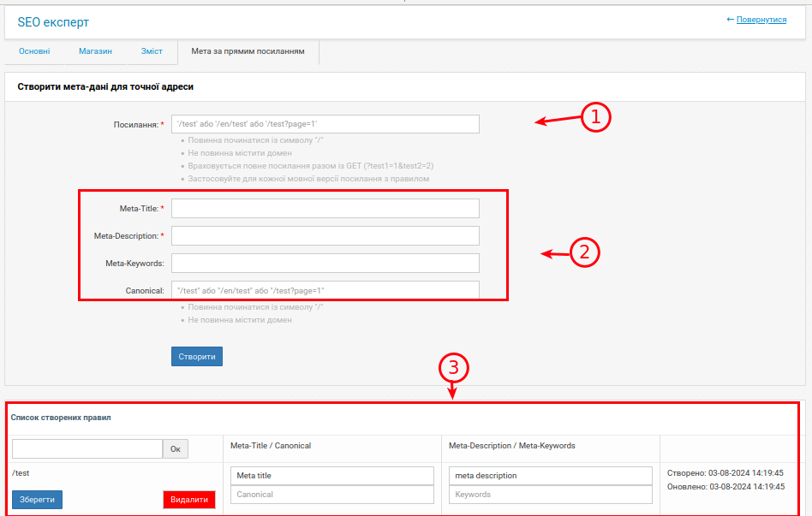This screenshot has width=812, height=516.
Task: Delete /test rule with Видалити button
Action: pos(189,500)
